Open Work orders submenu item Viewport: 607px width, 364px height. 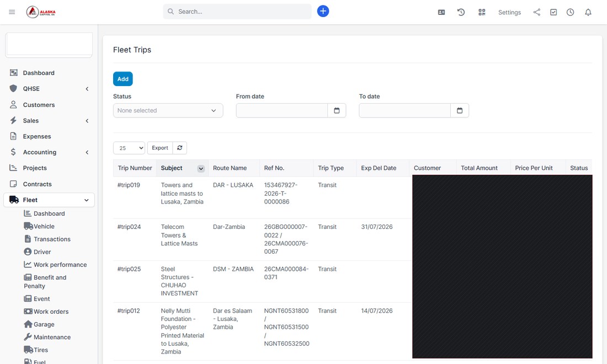point(46,312)
